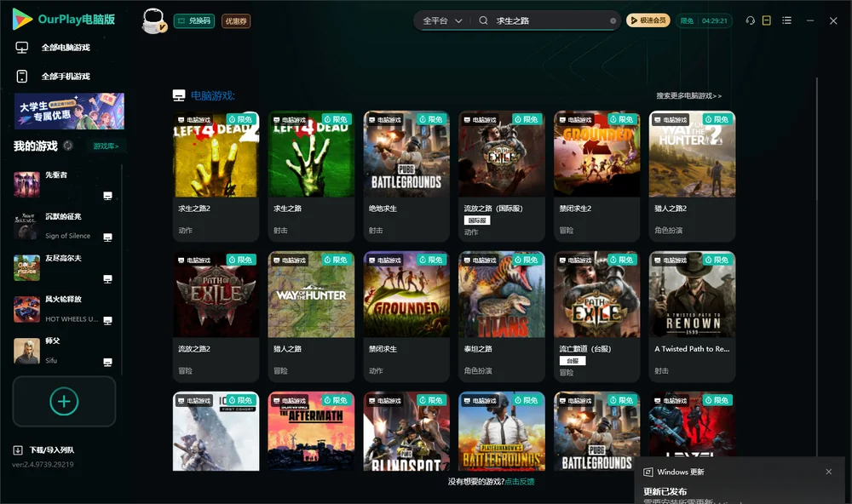Select 沉默的征兆 in my games list
Viewport: 852px width, 504px height.
pos(64,226)
